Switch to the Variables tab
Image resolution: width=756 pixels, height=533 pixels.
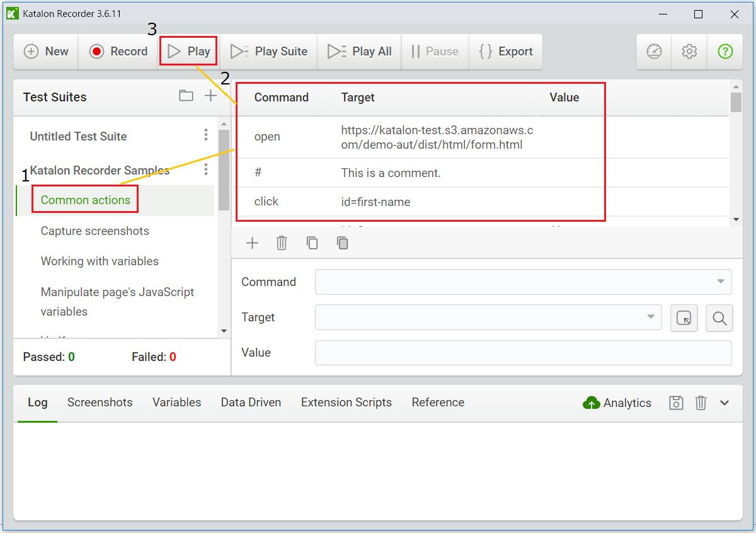click(177, 403)
